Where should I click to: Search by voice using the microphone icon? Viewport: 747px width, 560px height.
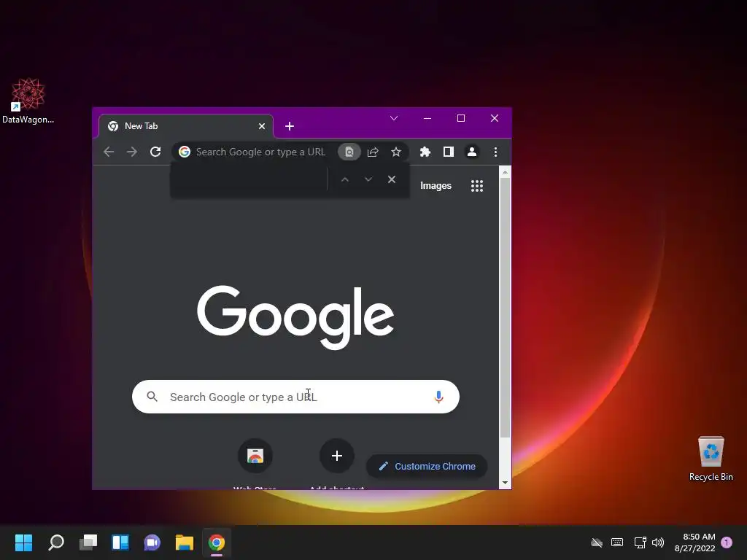438,397
